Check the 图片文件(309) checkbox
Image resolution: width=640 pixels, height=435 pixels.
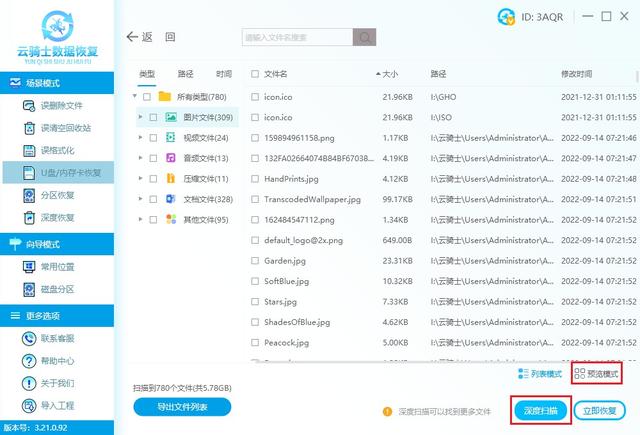tap(153, 118)
